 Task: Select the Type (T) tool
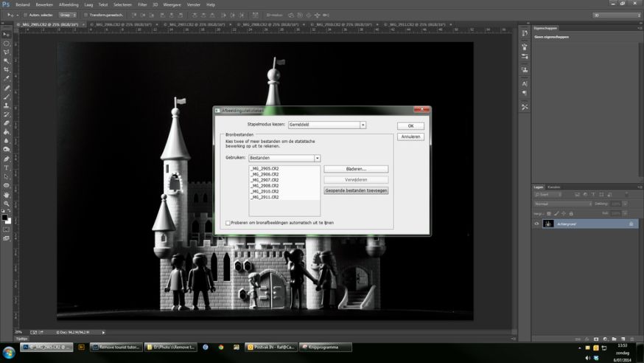pos(7,168)
